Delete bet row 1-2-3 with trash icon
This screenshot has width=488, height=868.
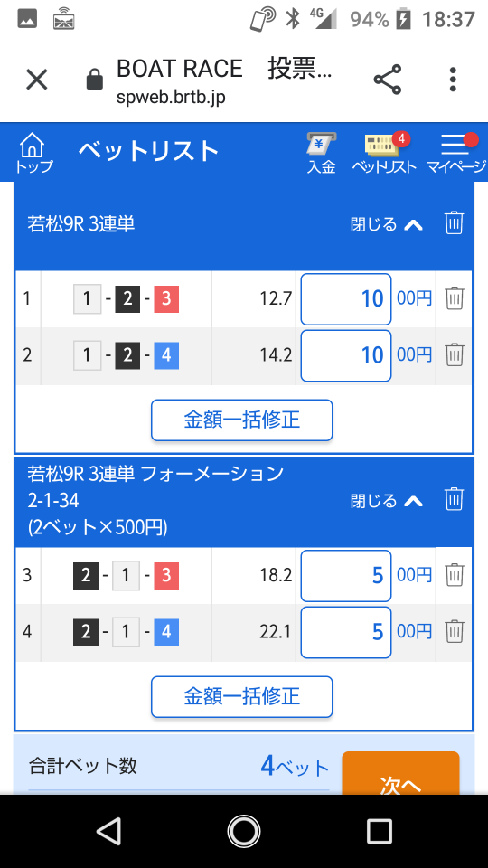[x=455, y=298]
